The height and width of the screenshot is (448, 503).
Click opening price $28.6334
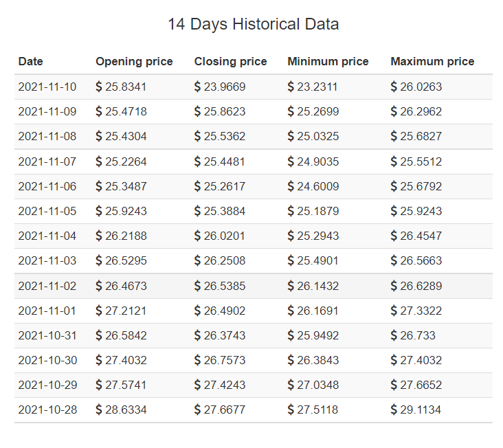121,410
